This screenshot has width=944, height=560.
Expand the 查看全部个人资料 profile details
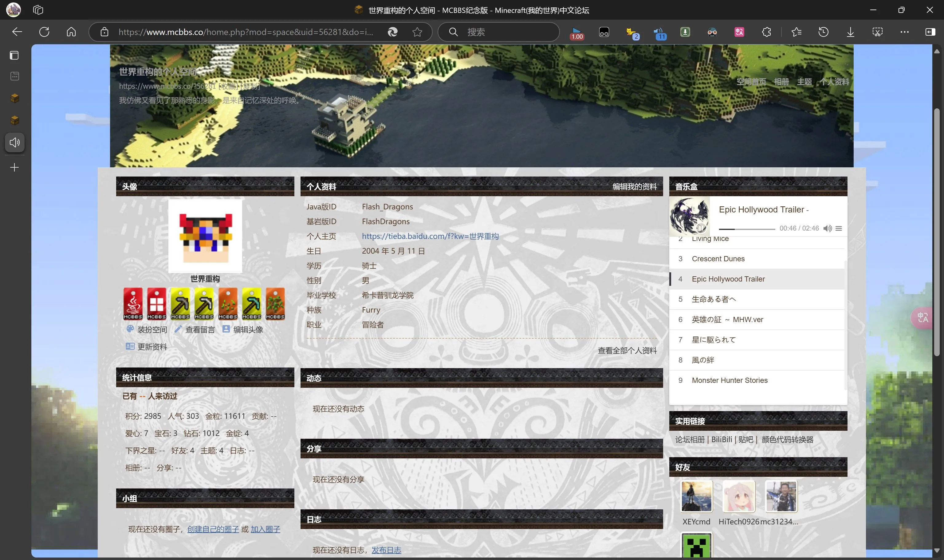(627, 350)
